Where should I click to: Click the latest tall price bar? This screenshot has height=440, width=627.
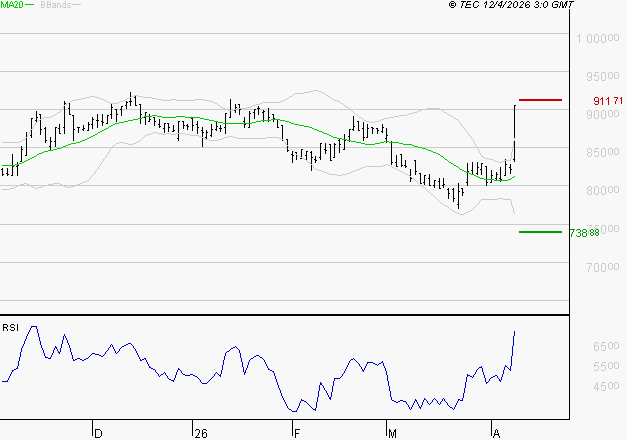[x=514, y=133]
